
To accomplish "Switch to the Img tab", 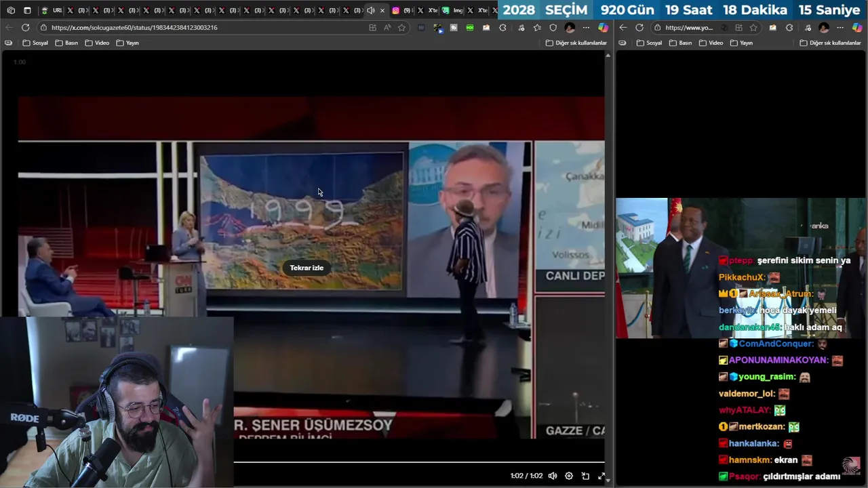I will 453,10.
